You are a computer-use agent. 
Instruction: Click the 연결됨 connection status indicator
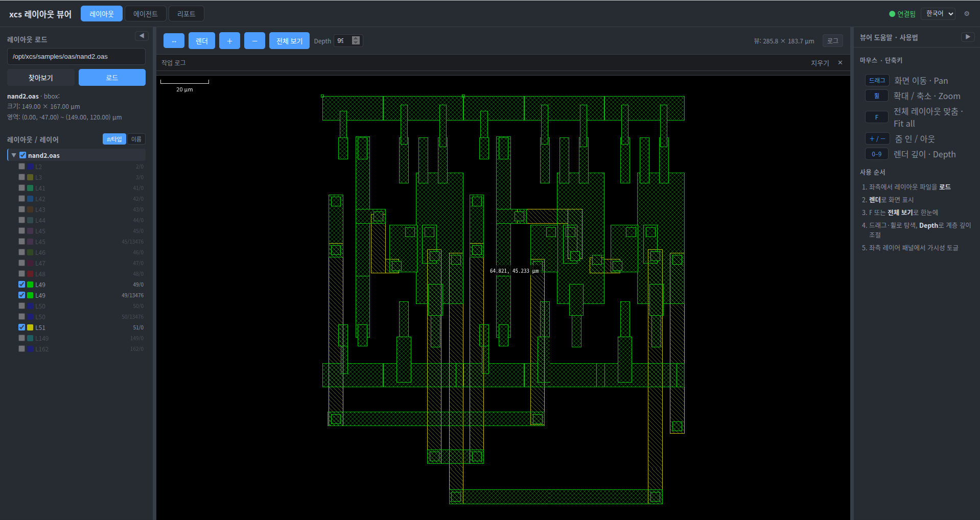pyautogui.click(x=902, y=14)
